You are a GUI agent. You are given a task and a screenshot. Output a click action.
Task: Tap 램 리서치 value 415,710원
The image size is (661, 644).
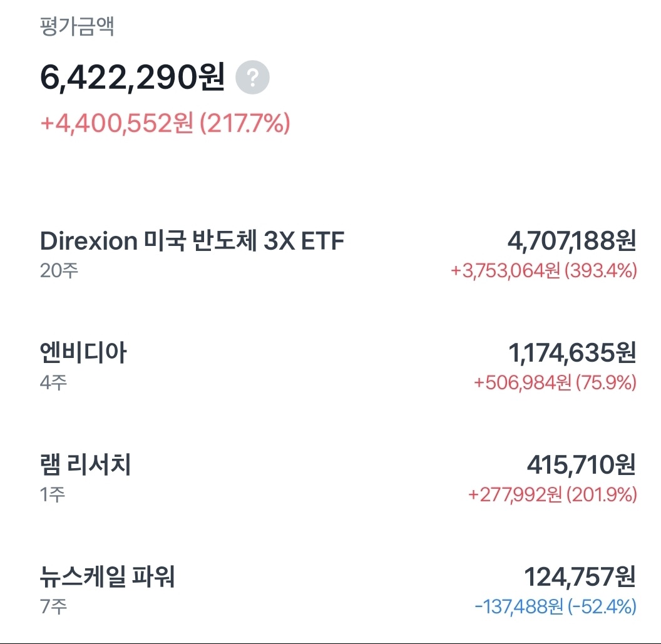tap(582, 464)
